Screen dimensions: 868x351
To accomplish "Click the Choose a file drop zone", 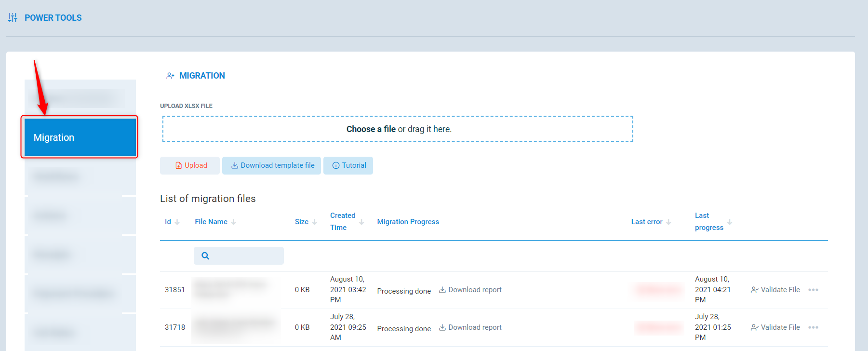I will (398, 129).
